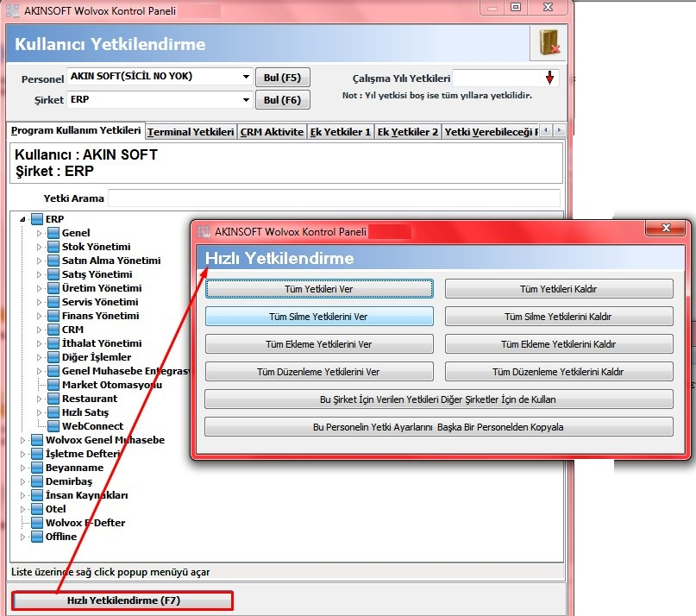Click Tüm Ekleme Yetkilerini Ver button
696x616 pixels.
[x=319, y=343]
